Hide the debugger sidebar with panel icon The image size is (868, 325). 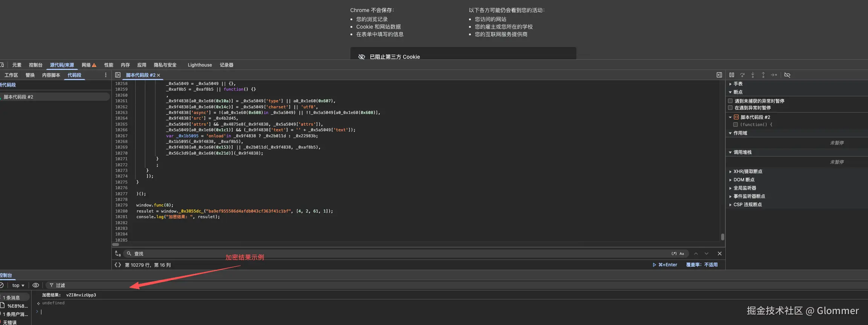[719, 75]
